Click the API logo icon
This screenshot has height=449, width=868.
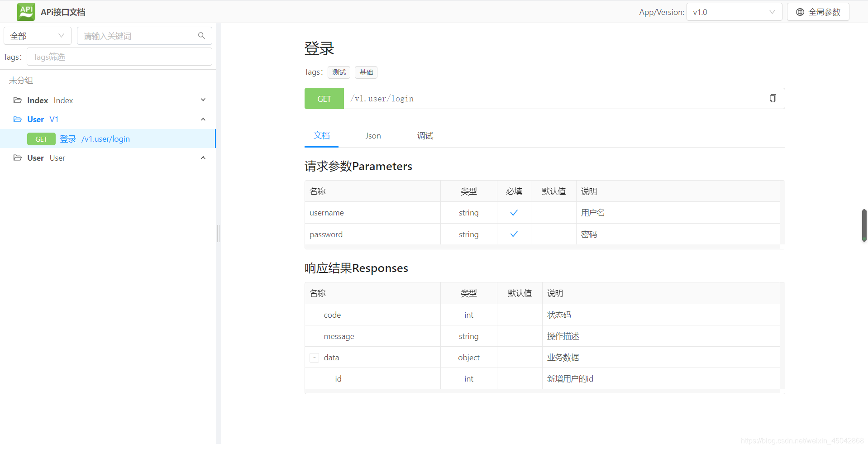(26, 12)
